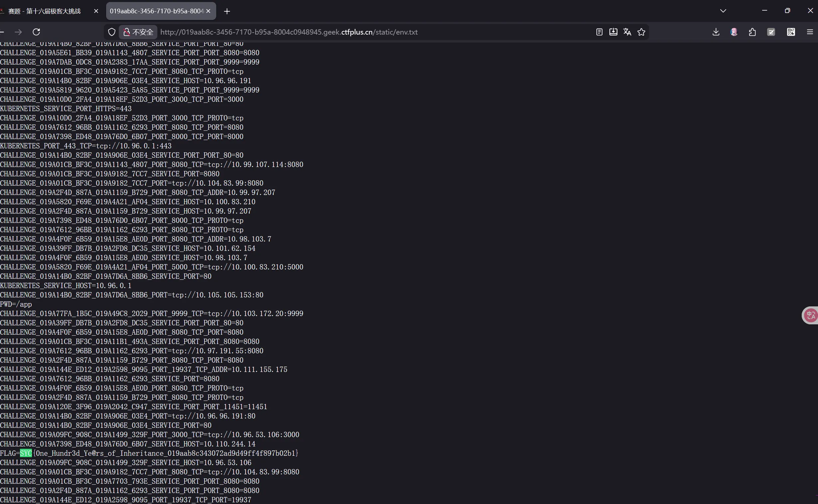The image size is (818, 504).
Task: Bookmark this page with the star icon
Action: 641,32
